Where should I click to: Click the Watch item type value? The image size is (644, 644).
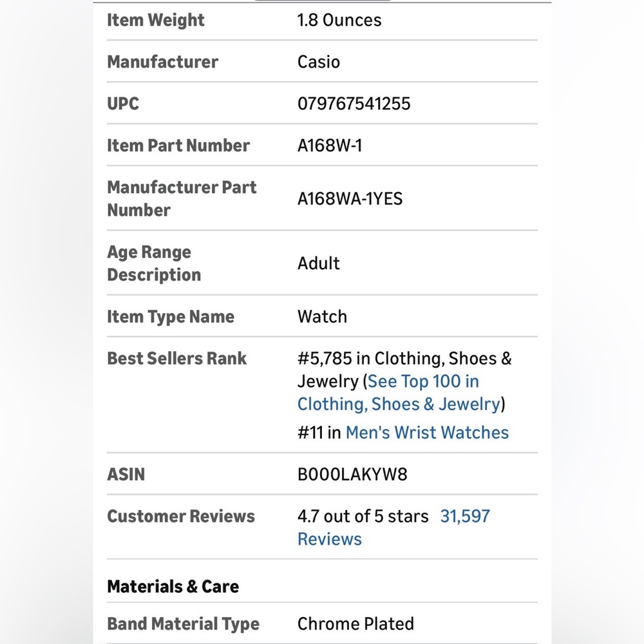[323, 317]
